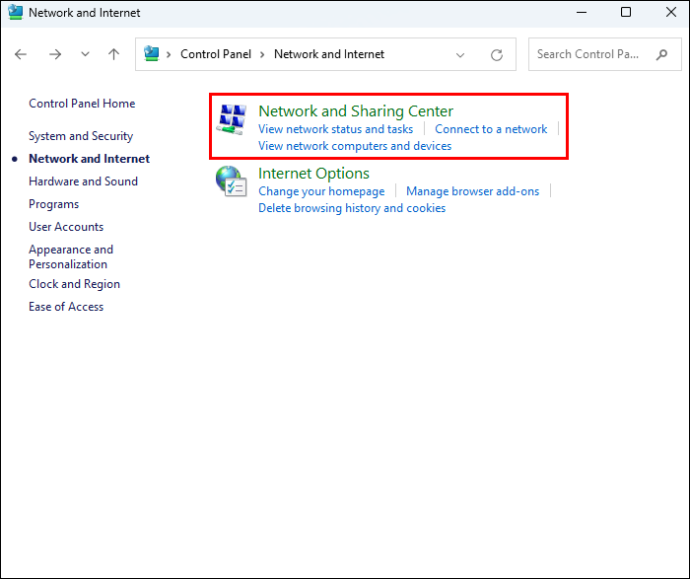The width and height of the screenshot is (690, 579).
Task: Expand the chevron before Control Panel breadcrumb
Action: (169, 55)
